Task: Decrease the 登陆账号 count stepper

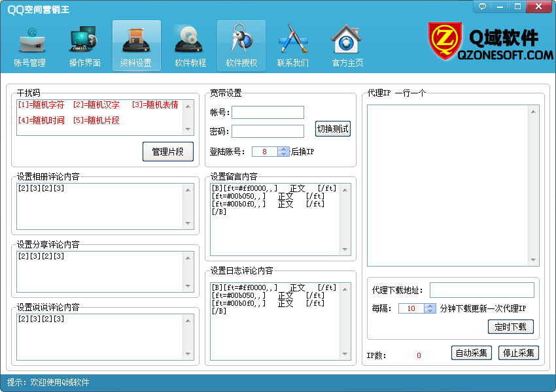Action: (283, 154)
